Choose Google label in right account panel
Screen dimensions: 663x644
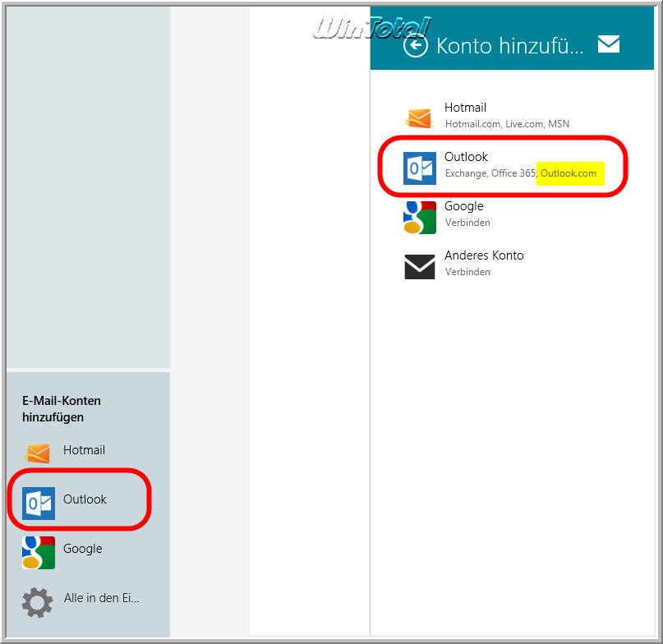464,206
